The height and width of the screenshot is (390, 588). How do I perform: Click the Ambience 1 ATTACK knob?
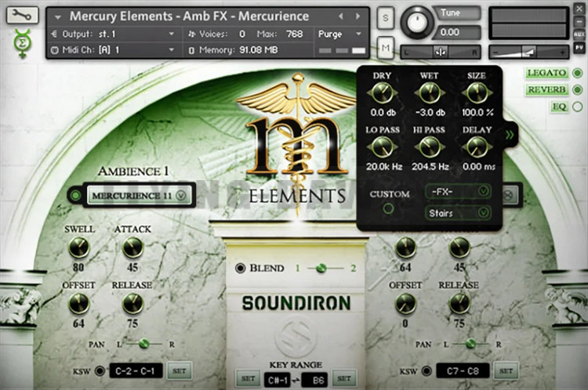(x=132, y=247)
